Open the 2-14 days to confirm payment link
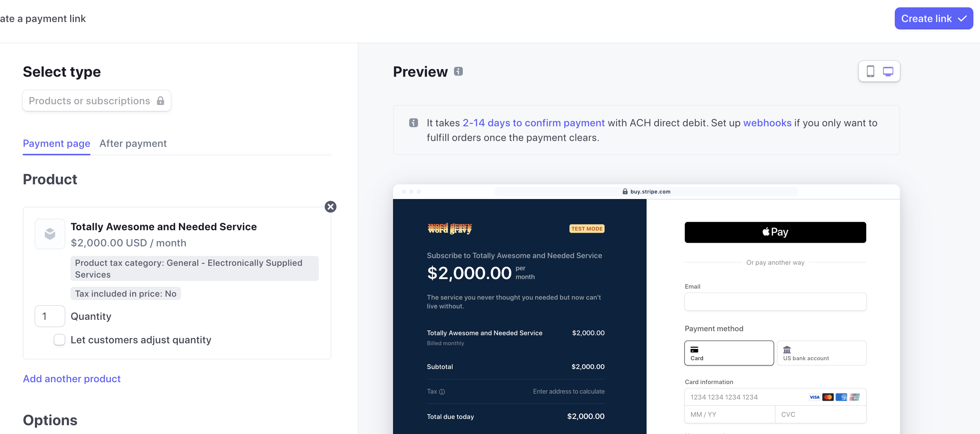980x434 pixels. click(x=533, y=123)
